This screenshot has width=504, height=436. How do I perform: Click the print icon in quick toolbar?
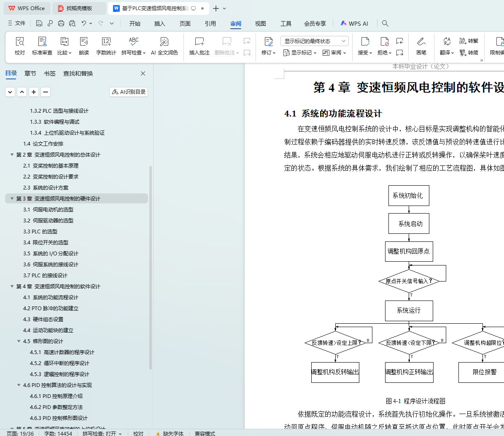click(61, 23)
